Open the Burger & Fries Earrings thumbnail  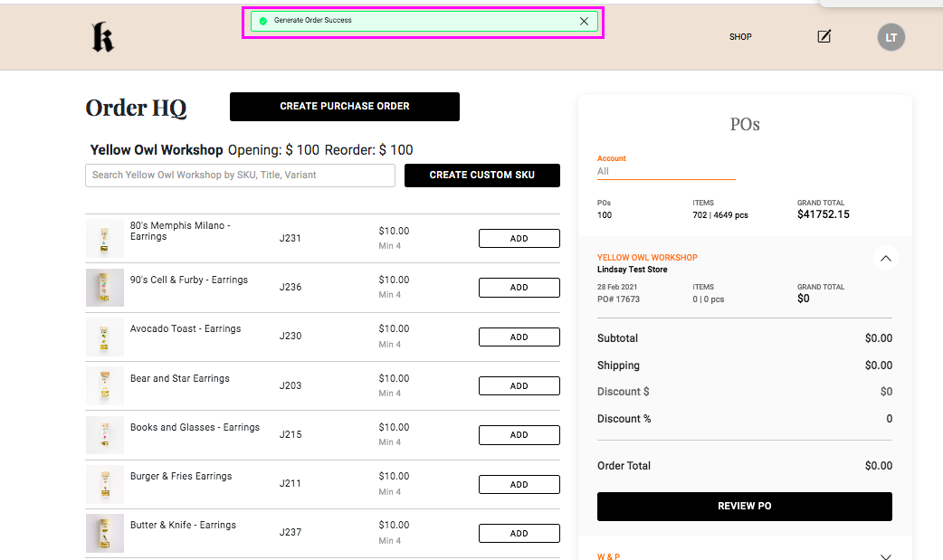coord(105,484)
